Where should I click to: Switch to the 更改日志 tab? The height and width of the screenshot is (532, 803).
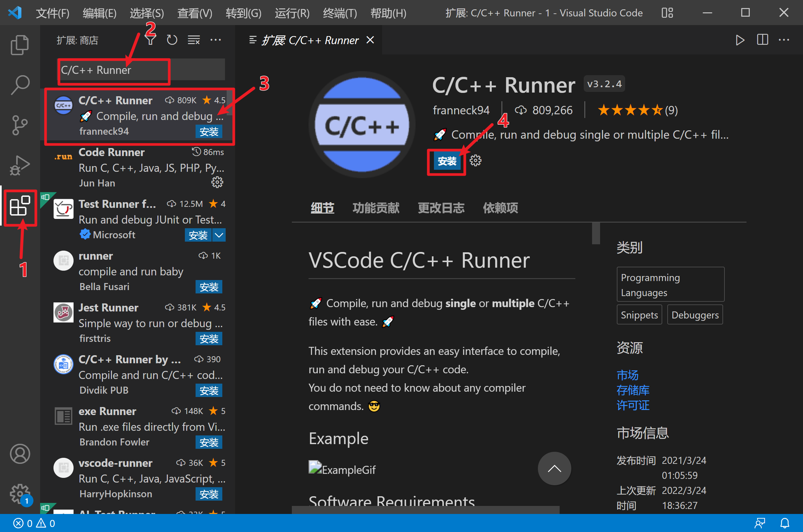[441, 208]
